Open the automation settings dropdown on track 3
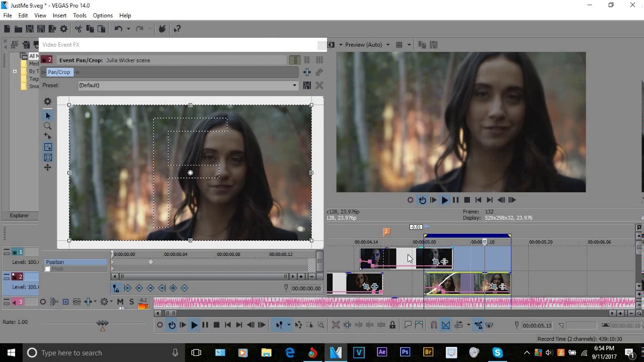Image resolution: width=644 pixels, height=362 pixels. tap(110, 302)
